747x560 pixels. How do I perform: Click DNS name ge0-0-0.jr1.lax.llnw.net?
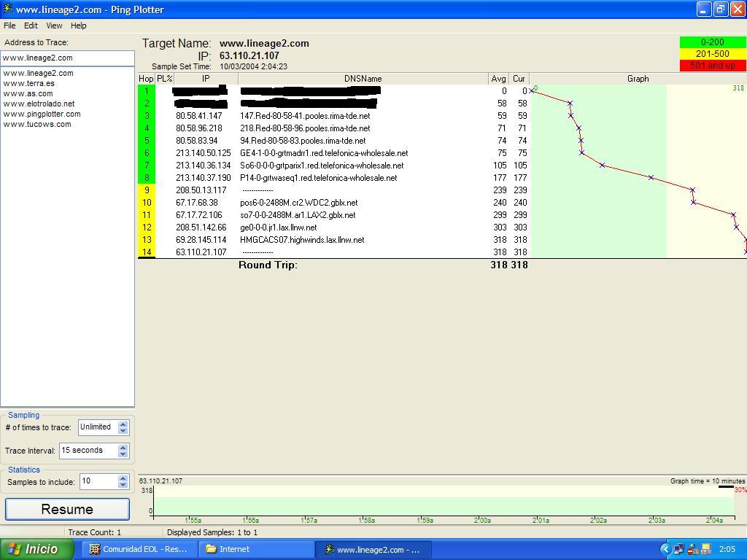pos(279,227)
